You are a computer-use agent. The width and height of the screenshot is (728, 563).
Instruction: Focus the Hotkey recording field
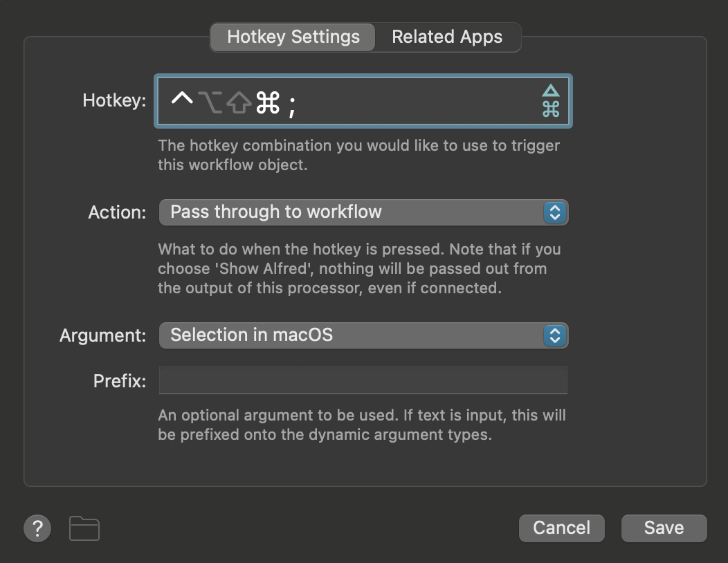[x=363, y=101]
